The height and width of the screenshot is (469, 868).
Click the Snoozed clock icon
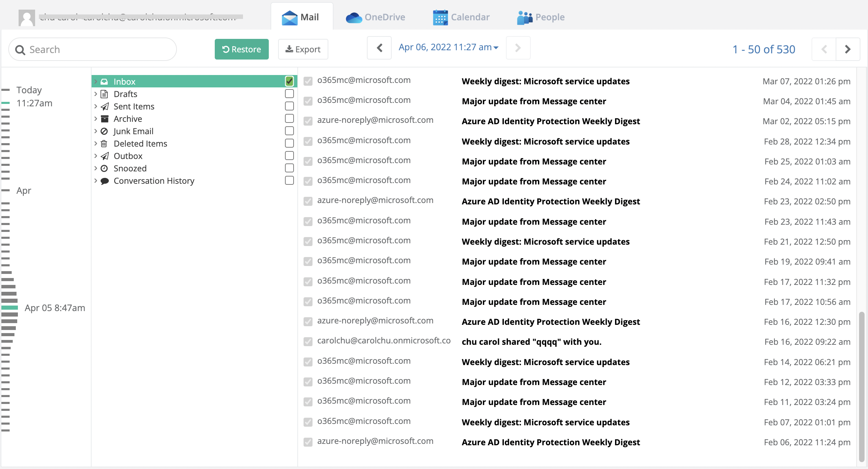click(104, 168)
